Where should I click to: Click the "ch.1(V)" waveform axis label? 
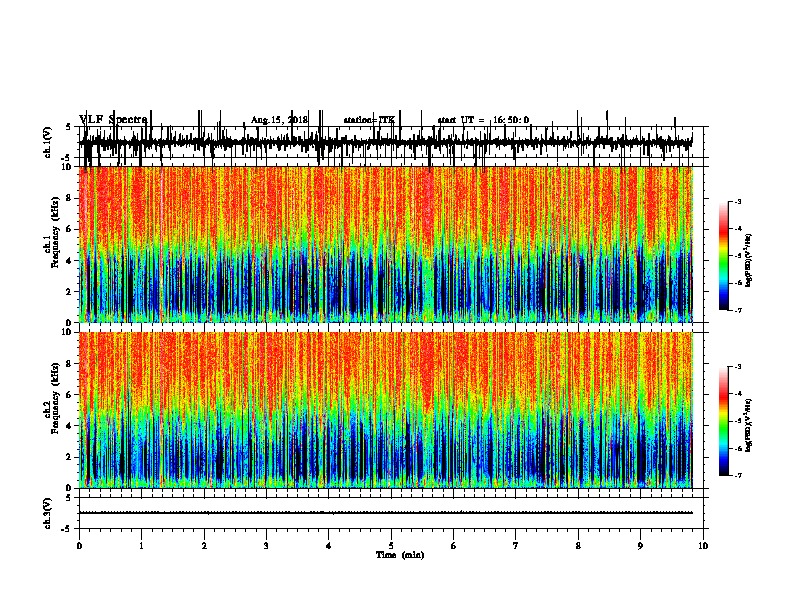[47, 142]
